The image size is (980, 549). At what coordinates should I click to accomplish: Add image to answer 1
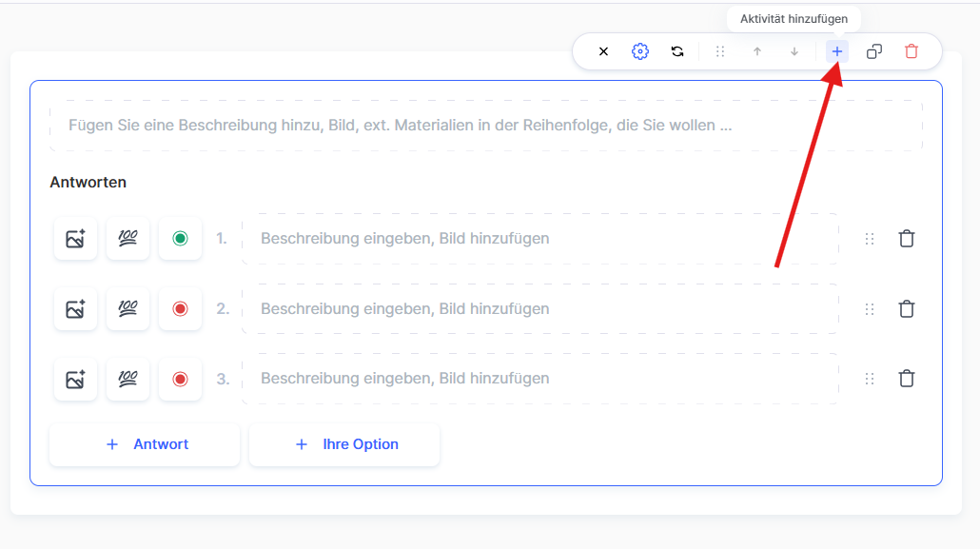point(75,239)
